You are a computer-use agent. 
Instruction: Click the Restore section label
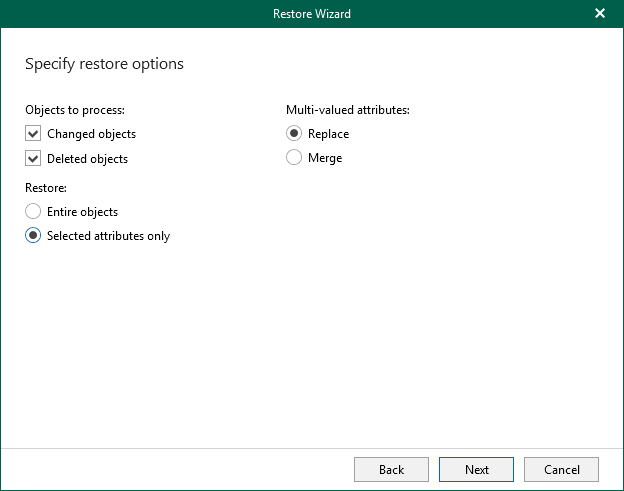tap(46, 186)
